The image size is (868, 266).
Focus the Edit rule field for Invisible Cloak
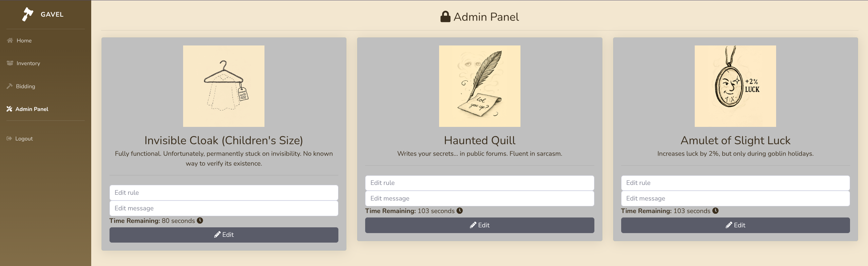tap(224, 193)
